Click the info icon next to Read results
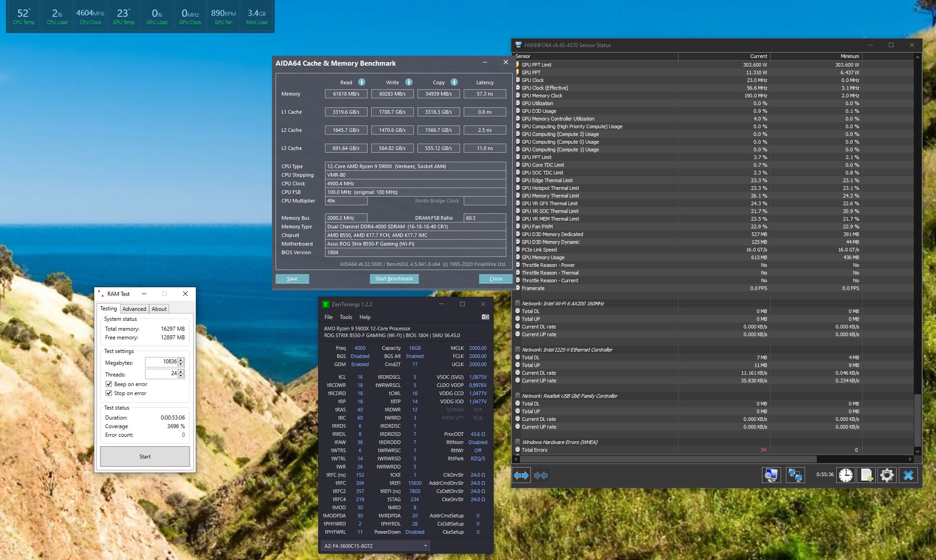Image resolution: width=936 pixels, height=560 pixels. pos(361,82)
